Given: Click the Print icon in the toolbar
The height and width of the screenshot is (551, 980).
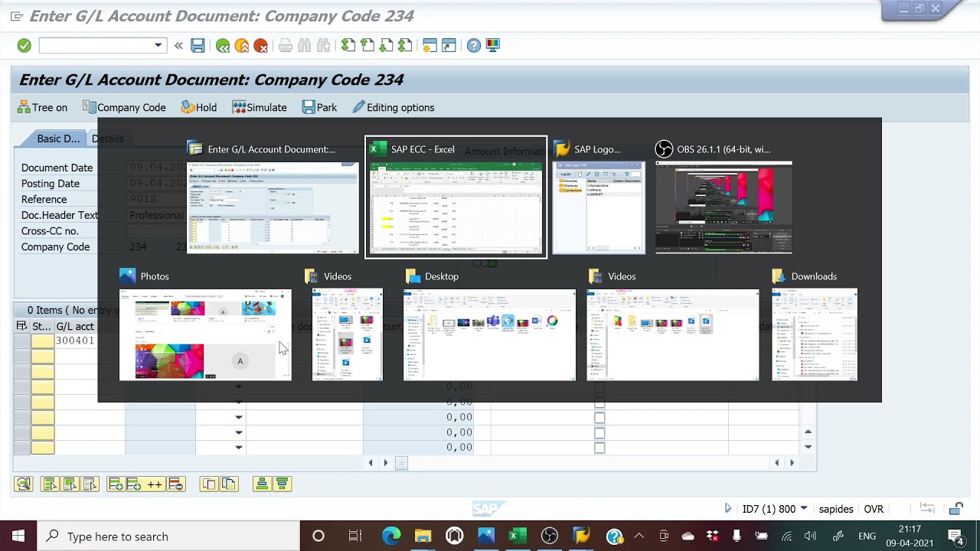Looking at the screenshot, I should (x=286, y=46).
